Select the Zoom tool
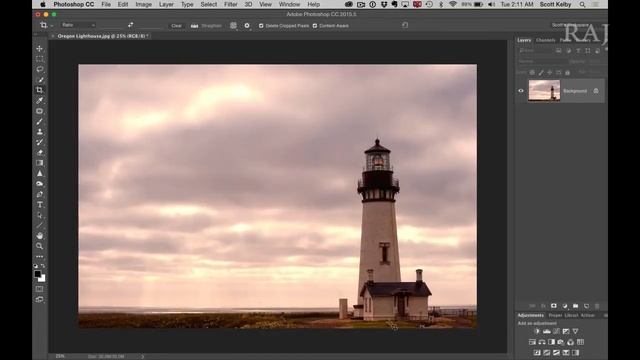The height and width of the screenshot is (360, 640). (x=40, y=246)
